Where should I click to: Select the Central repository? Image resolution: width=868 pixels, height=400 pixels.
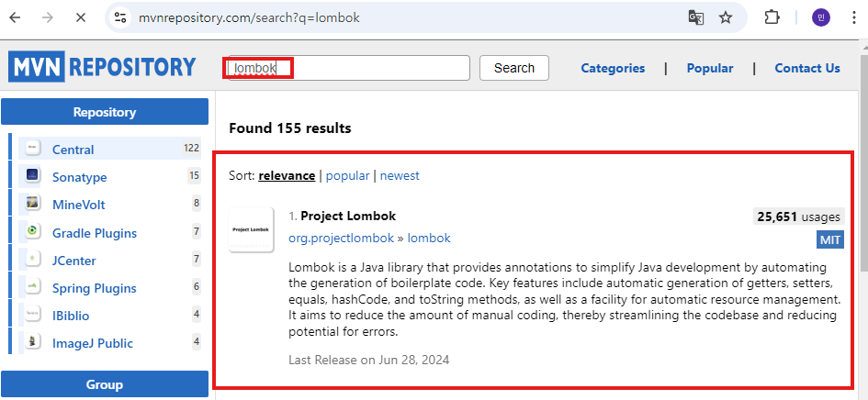(73, 150)
